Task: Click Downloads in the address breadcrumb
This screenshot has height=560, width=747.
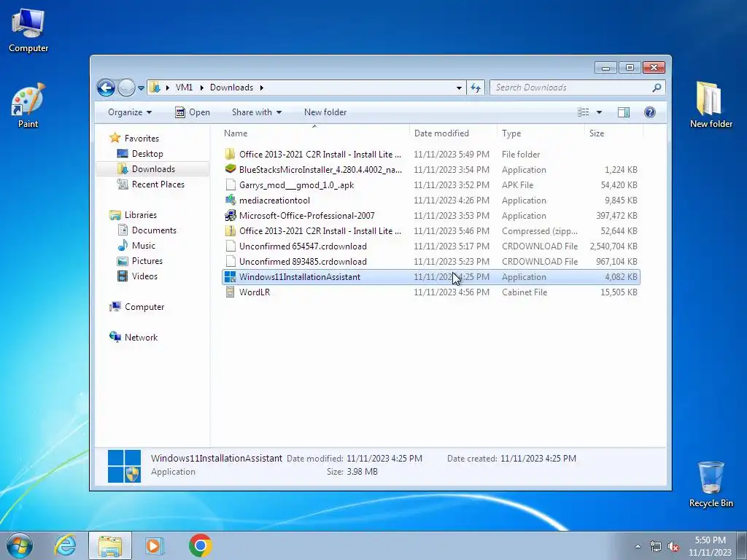Action: [231, 87]
